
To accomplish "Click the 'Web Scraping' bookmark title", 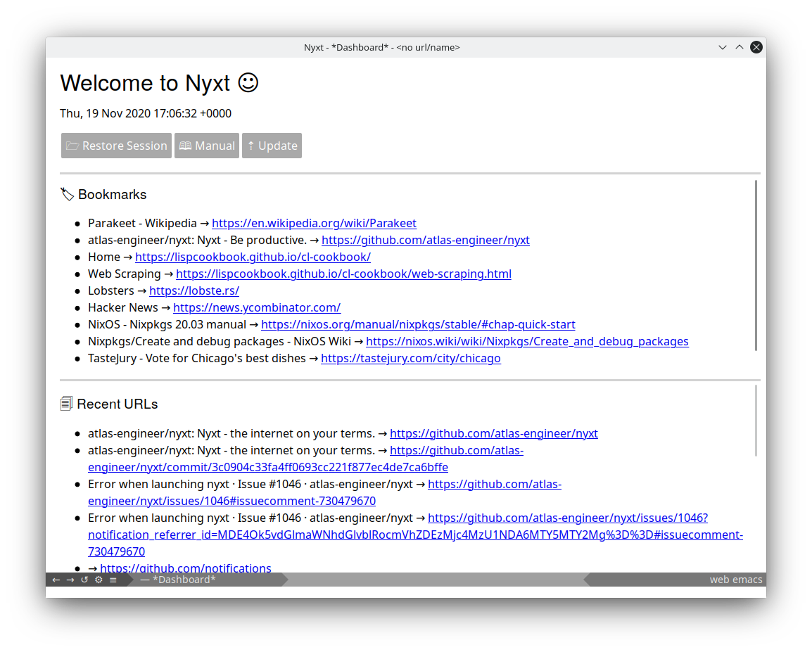I will coord(125,274).
